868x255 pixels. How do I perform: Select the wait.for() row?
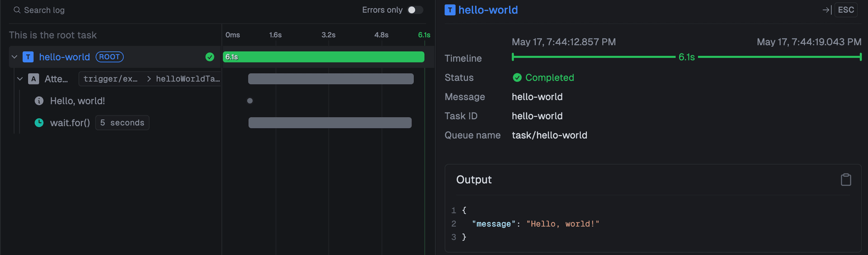point(70,123)
